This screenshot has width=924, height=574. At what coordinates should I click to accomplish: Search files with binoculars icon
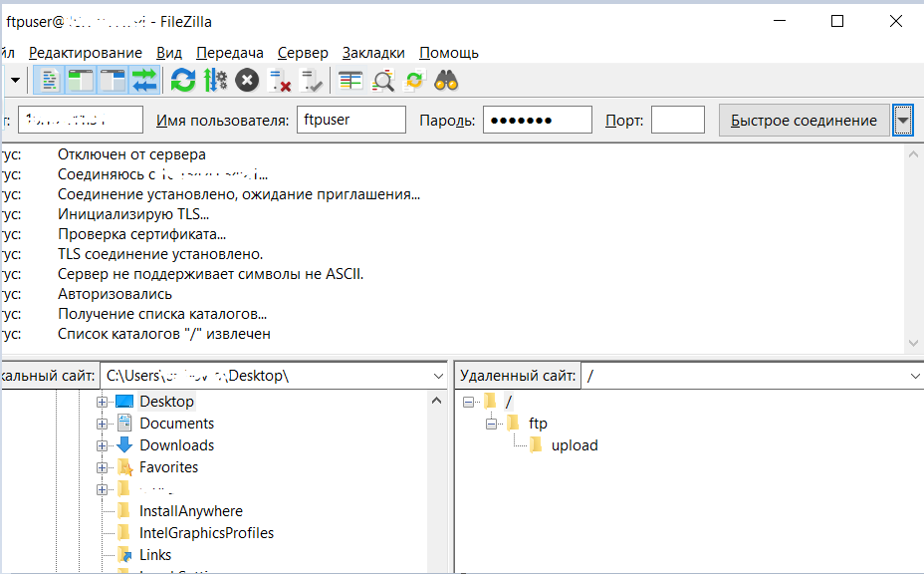pyautogui.click(x=446, y=80)
